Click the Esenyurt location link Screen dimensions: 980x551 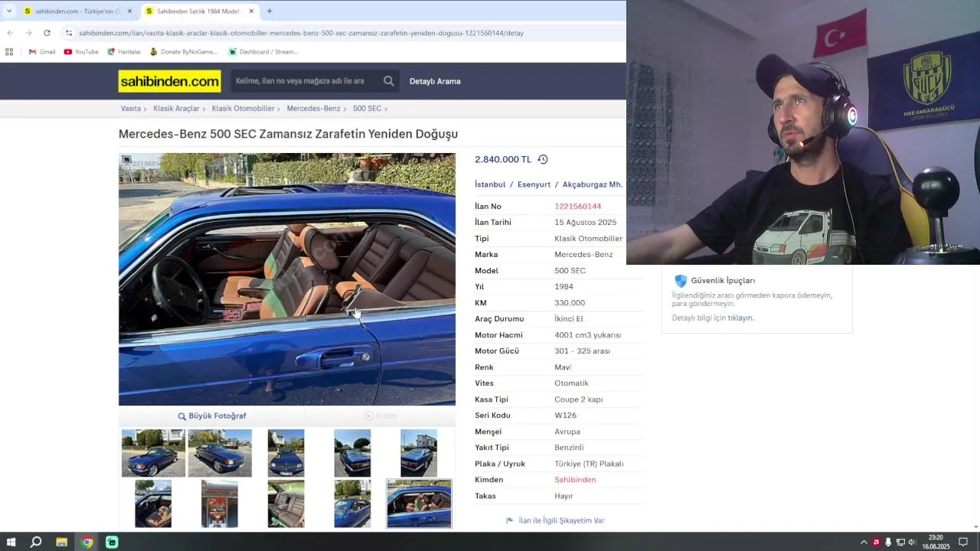(534, 184)
